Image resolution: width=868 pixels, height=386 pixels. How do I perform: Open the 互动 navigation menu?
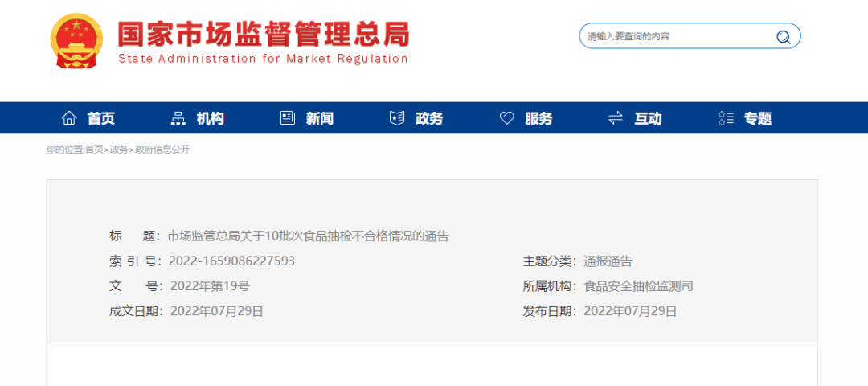point(649,118)
